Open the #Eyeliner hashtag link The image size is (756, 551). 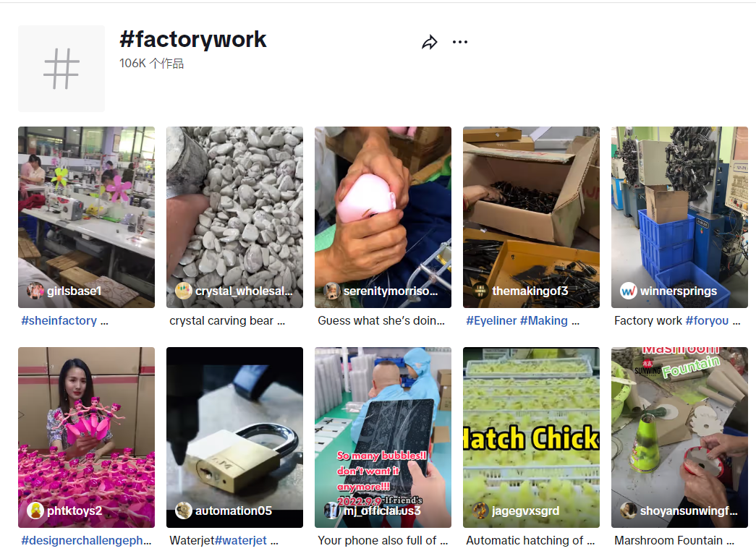(x=490, y=320)
